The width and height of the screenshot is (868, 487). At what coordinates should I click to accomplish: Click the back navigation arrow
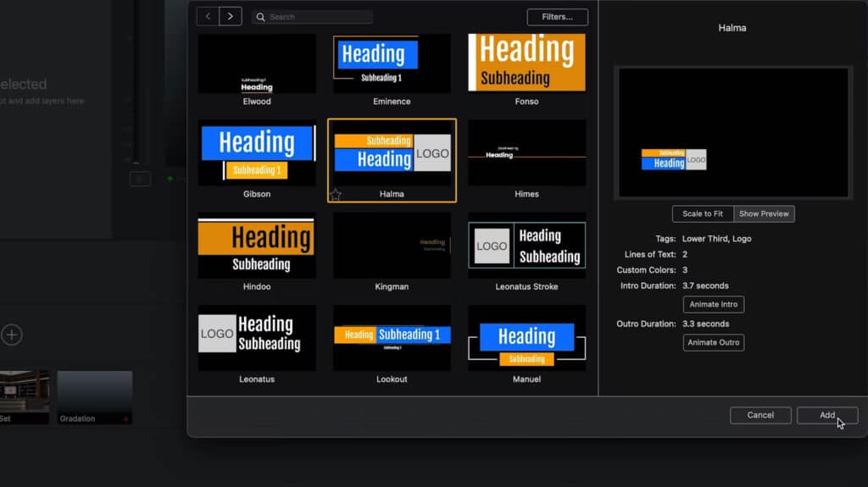208,16
